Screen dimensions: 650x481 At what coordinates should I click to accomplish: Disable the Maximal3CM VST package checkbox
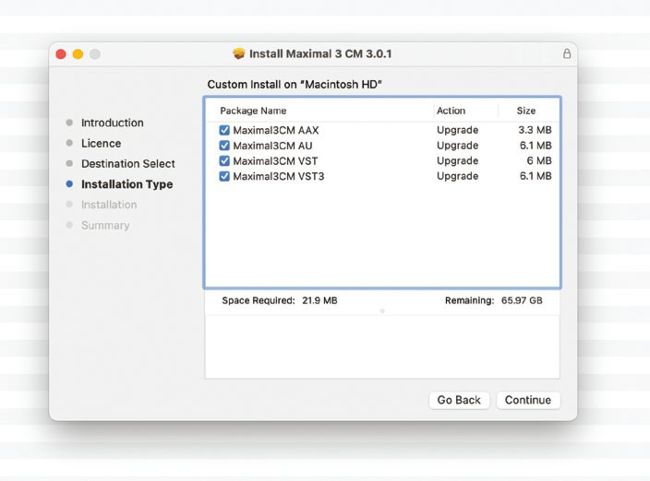coord(224,161)
